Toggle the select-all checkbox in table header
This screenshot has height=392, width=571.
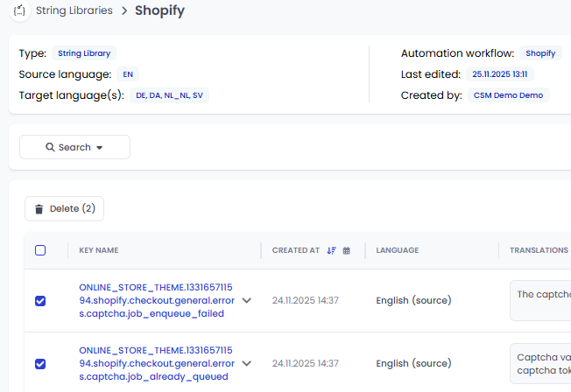tap(40, 250)
